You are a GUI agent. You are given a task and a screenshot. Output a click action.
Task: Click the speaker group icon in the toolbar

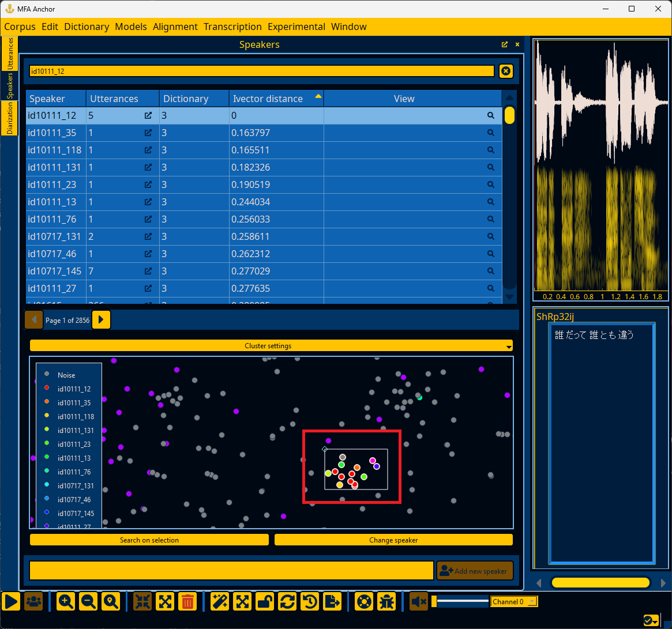coord(34,601)
